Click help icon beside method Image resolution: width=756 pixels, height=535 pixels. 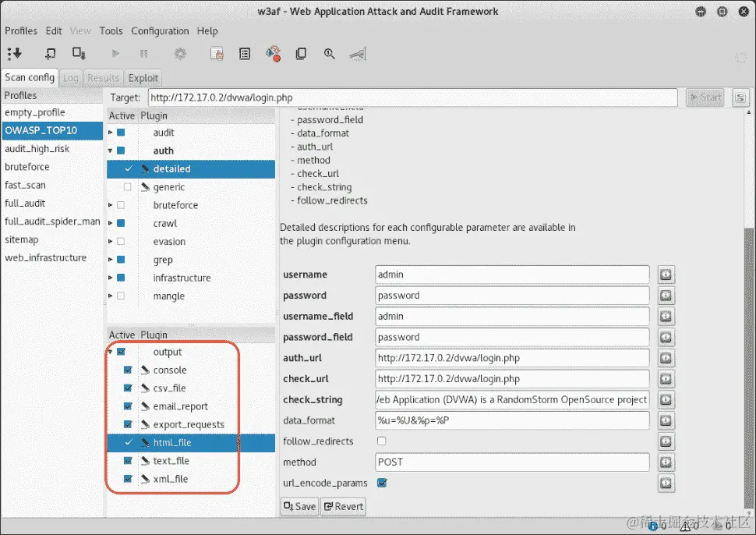[666, 462]
